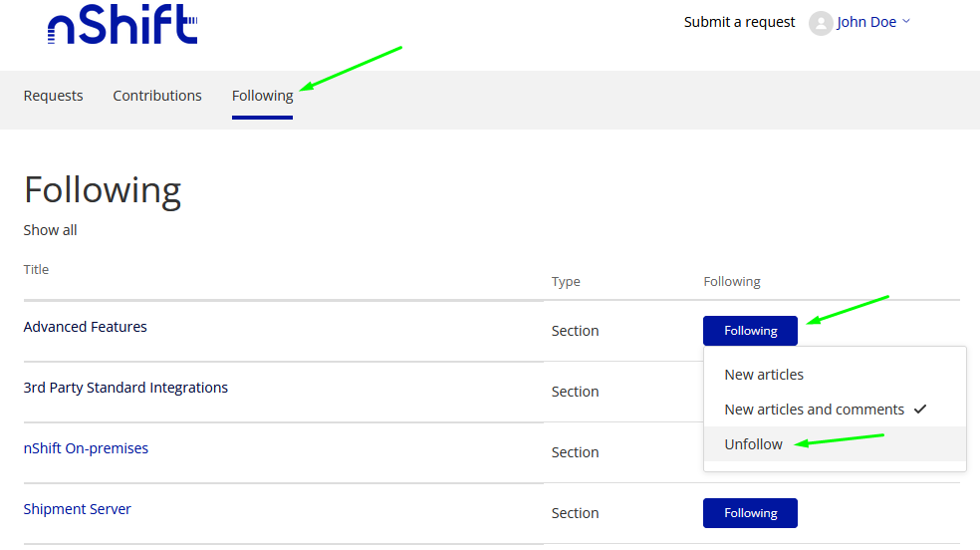Open the Following dropdown for Shipment Server

tap(750, 513)
